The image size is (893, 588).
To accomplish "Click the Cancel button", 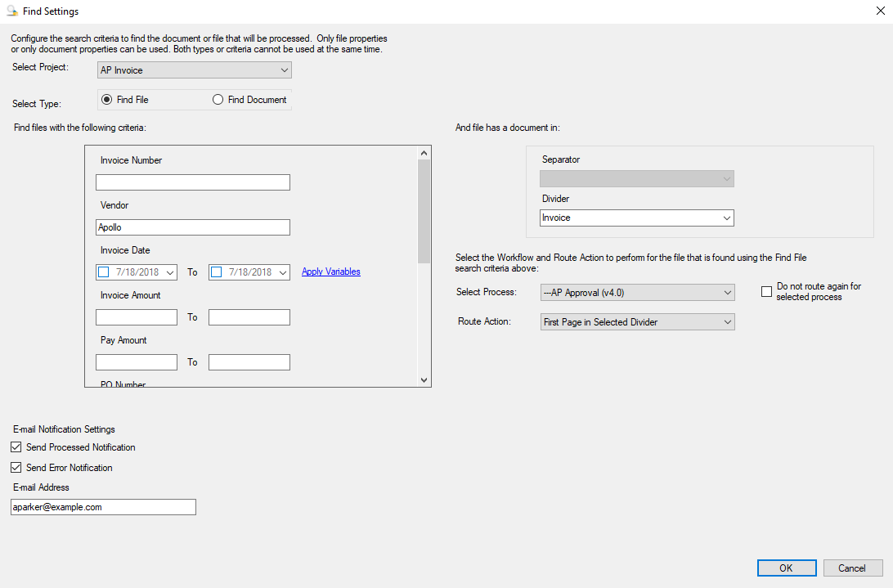I will pos(853,568).
